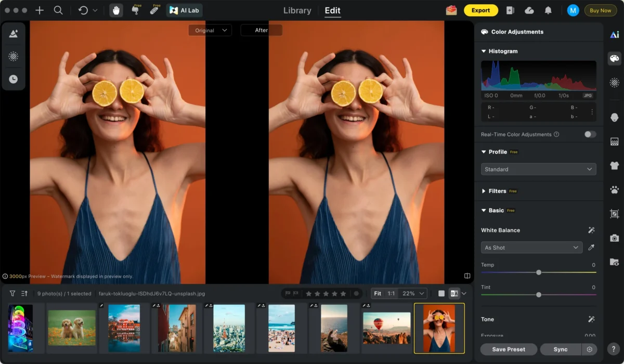The image size is (624, 364).
Task: Collapse the Histogram section
Action: pos(484,51)
